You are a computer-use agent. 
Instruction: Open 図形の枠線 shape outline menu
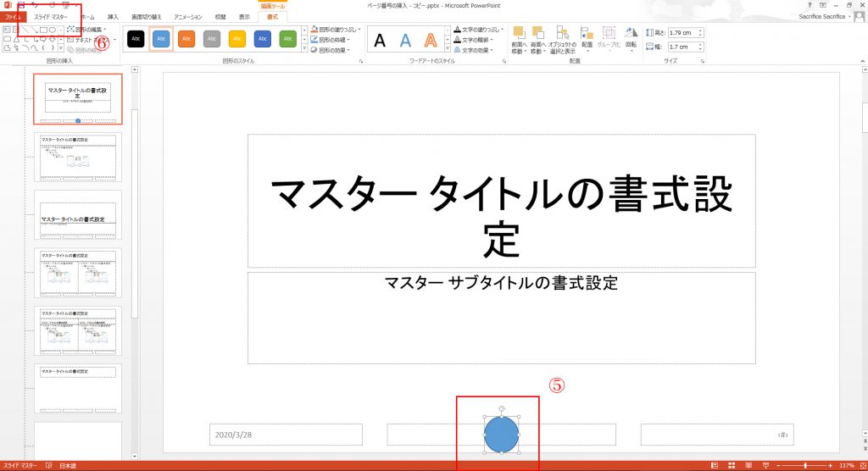[331, 40]
